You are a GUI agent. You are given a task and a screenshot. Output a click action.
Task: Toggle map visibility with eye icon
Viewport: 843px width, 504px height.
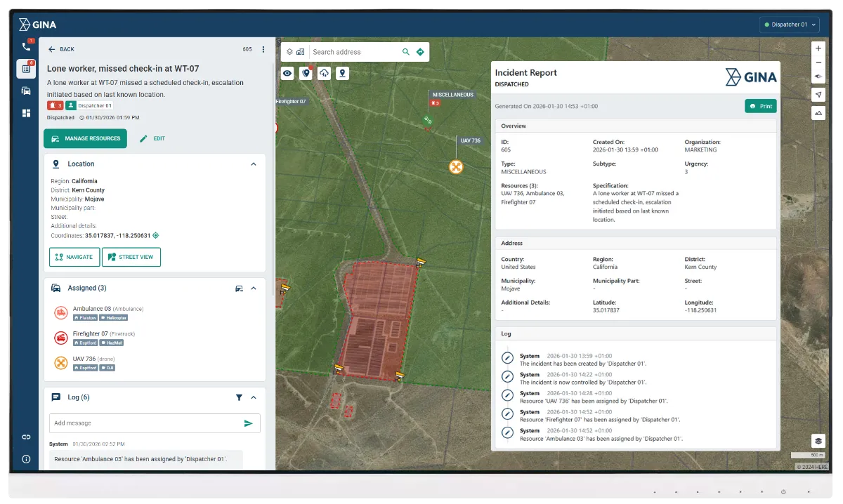click(x=287, y=73)
